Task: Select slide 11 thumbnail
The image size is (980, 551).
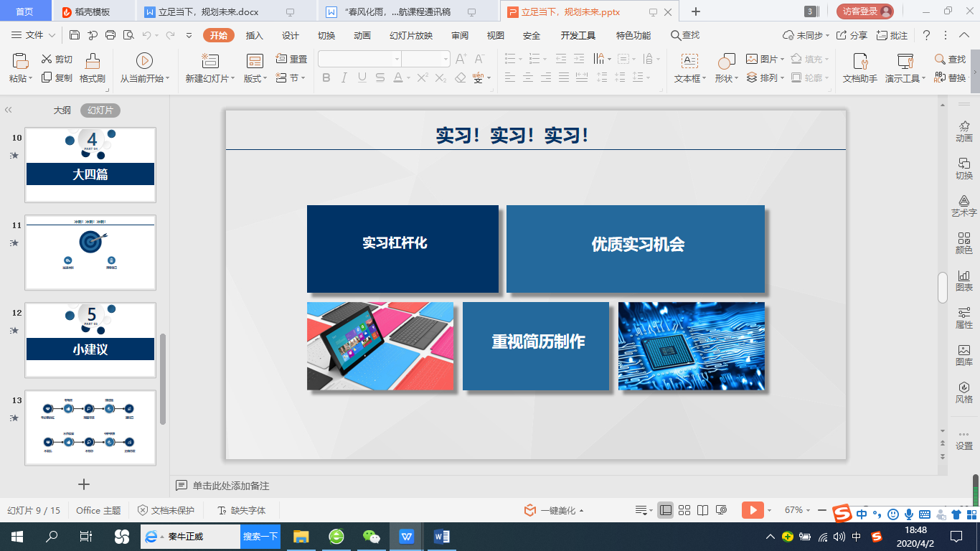Action: [90, 253]
